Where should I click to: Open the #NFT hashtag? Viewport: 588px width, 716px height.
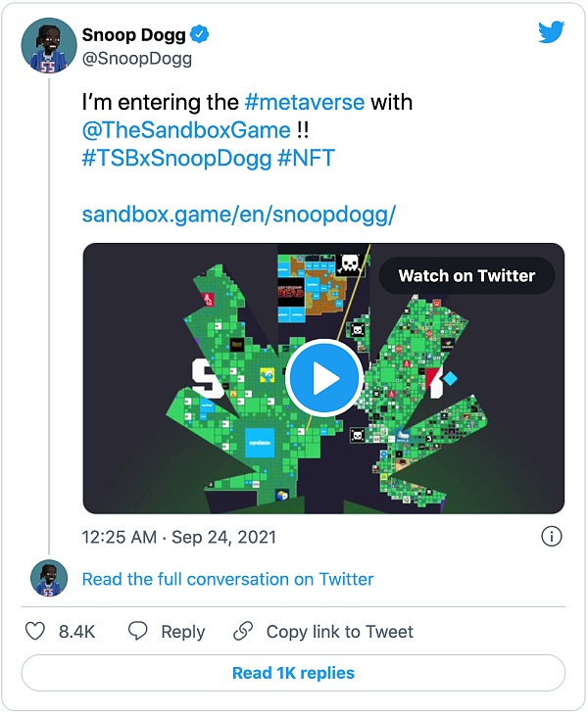[307, 157]
